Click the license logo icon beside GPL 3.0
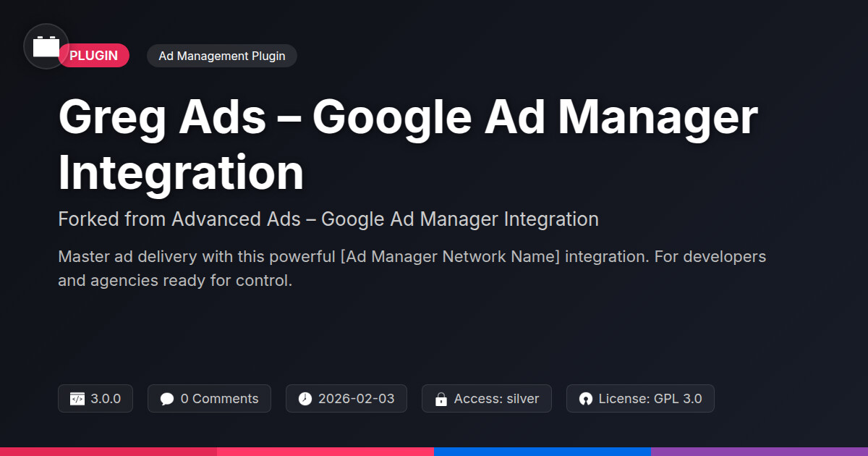 pos(585,399)
